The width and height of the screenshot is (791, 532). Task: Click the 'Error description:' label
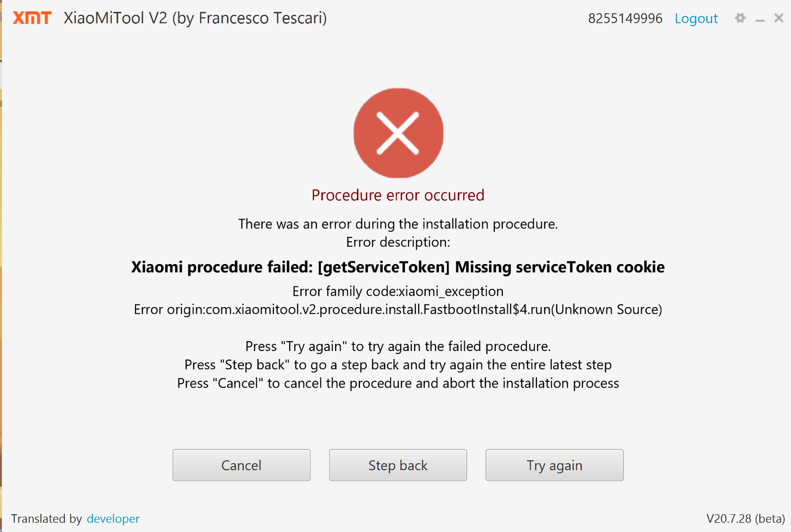click(x=398, y=242)
